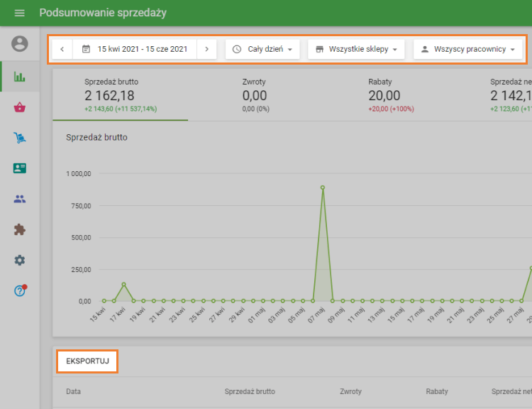The width and height of the screenshot is (532, 409).
Task: Open the help question mark icon
Action: pyautogui.click(x=20, y=290)
